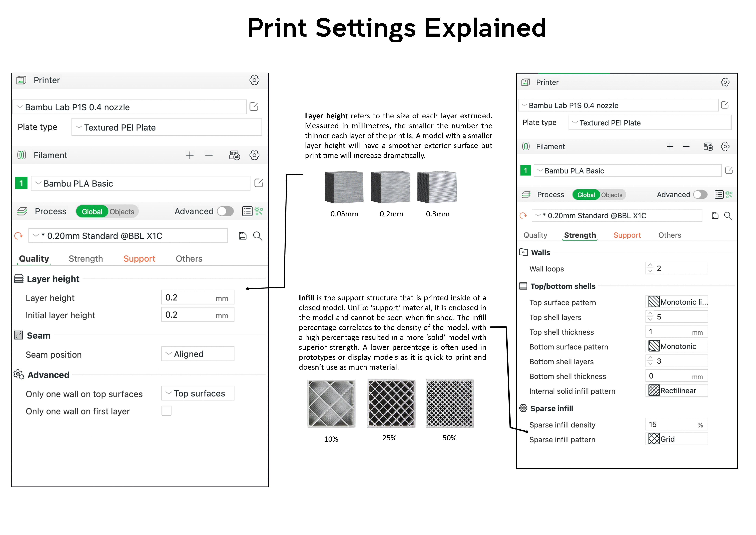
Task: Switch to the Support tab
Action: click(x=139, y=258)
